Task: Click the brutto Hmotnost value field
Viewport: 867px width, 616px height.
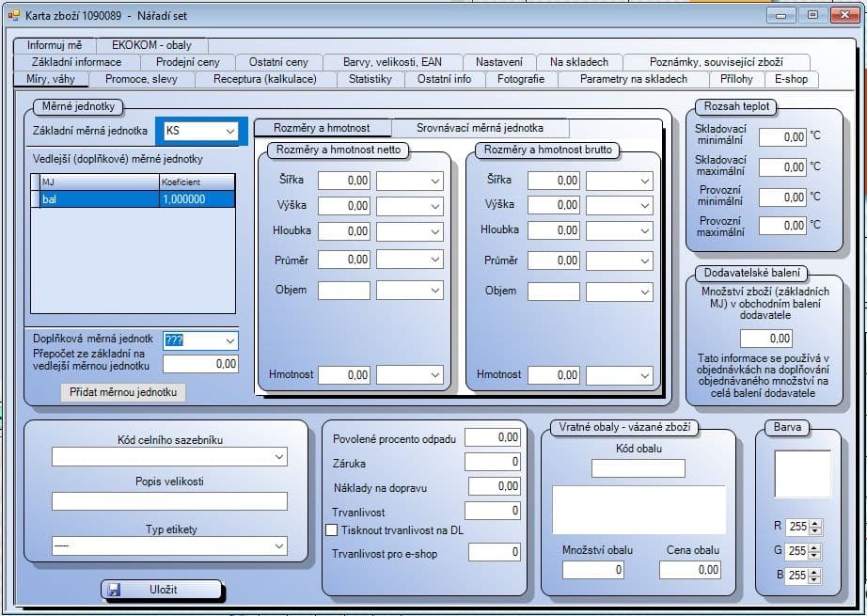Action: pyautogui.click(x=554, y=375)
